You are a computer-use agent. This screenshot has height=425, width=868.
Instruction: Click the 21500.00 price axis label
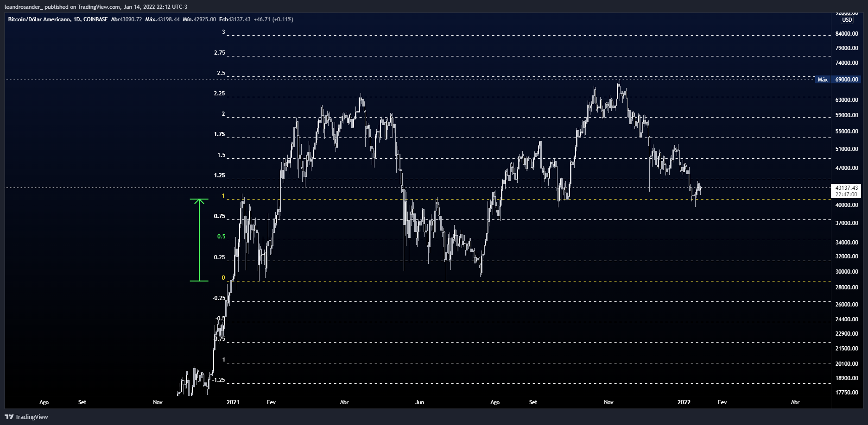(847, 349)
